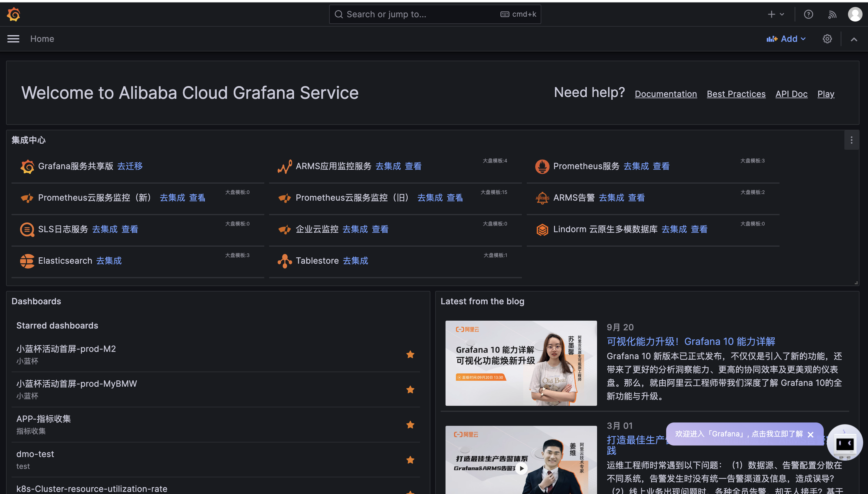This screenshot has height=494, width=868.
Task: Play the 打造最佳生产告警体系 video
Action: pos(522,469)
